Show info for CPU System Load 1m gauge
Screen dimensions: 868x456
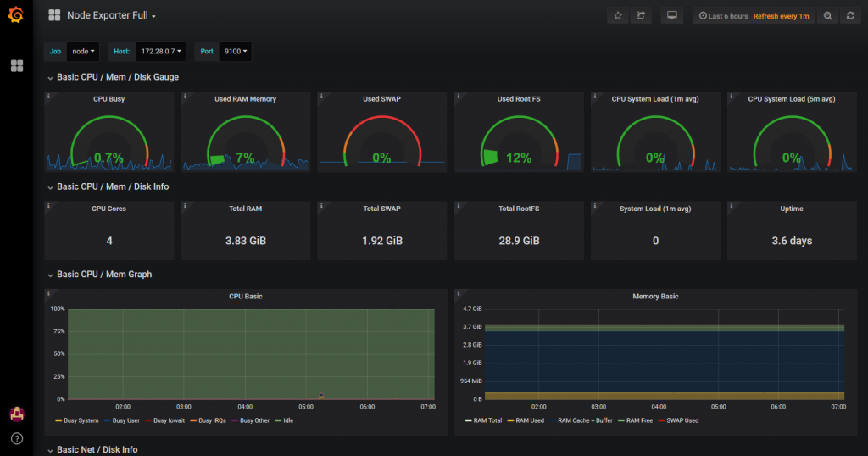594,97
